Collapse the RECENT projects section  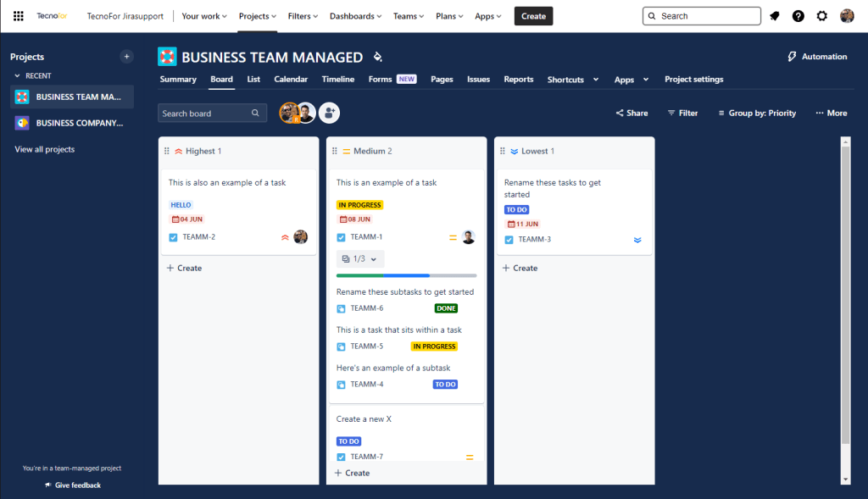tap(16, 76)
